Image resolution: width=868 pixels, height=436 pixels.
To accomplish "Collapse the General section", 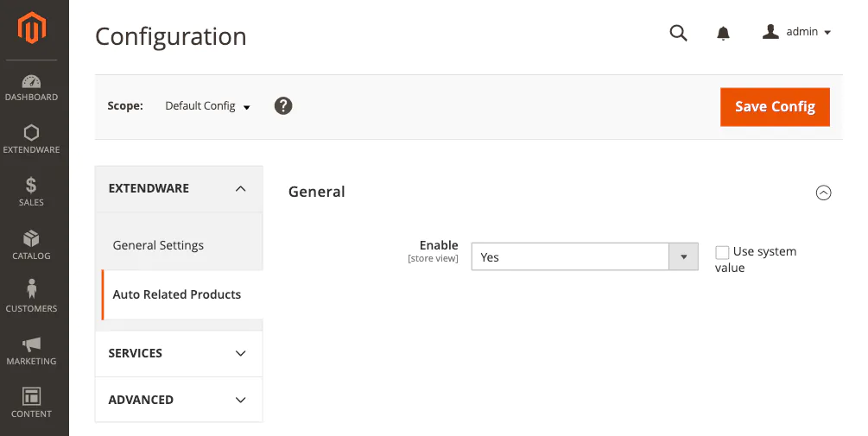I will (823, 193).
